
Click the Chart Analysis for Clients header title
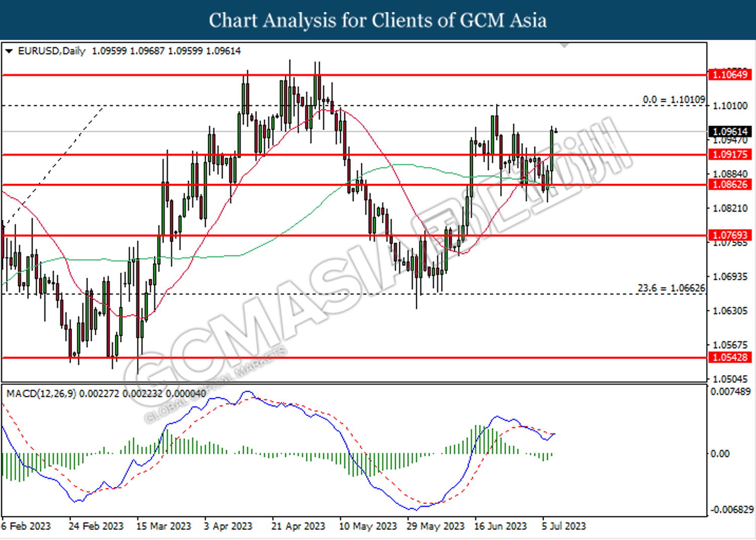(378, 20)
